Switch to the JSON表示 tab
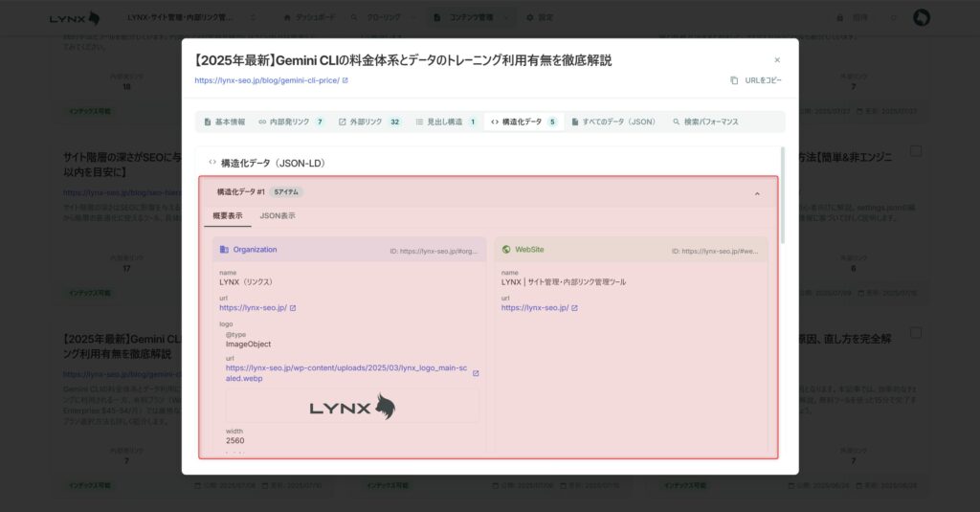 (x=278, y=216)
